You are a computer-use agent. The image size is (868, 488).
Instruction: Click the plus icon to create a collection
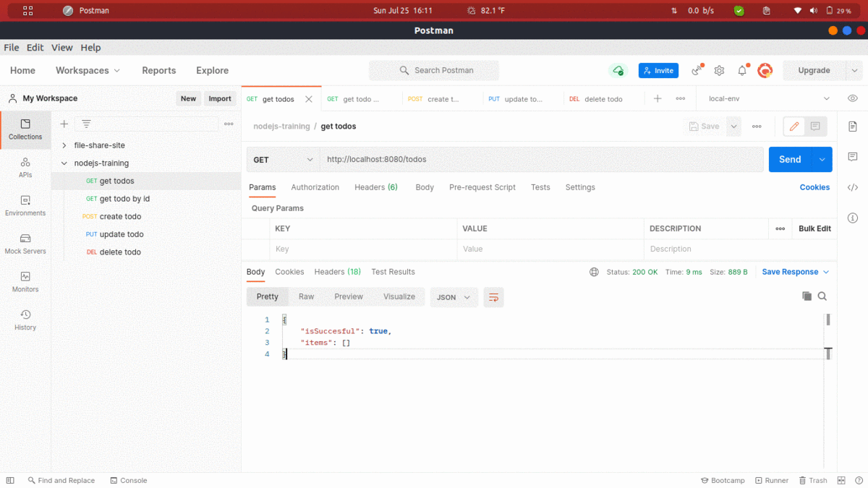(x=64, y=124)
